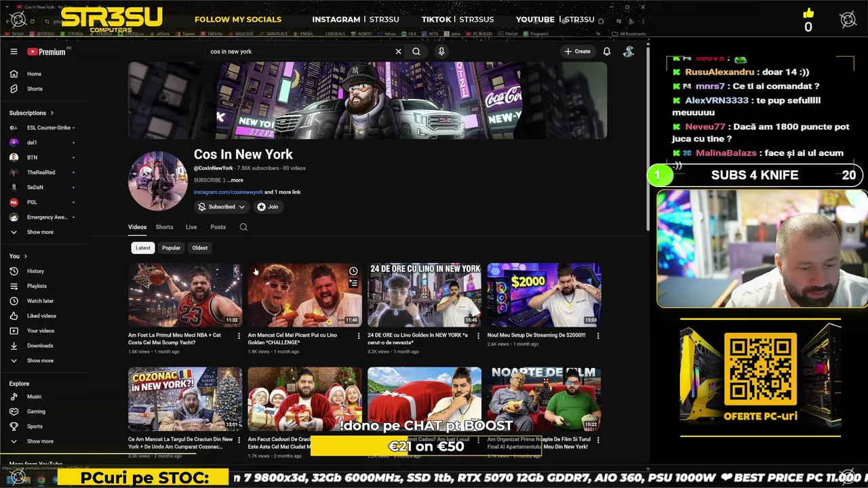
Task: Click the channel banner image
Action: pos(368,100)
